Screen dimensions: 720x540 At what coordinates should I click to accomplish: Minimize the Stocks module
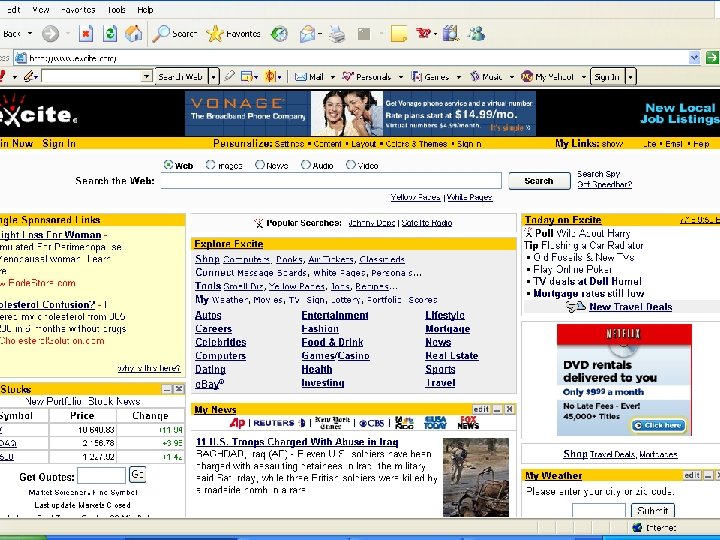point(167,389)
